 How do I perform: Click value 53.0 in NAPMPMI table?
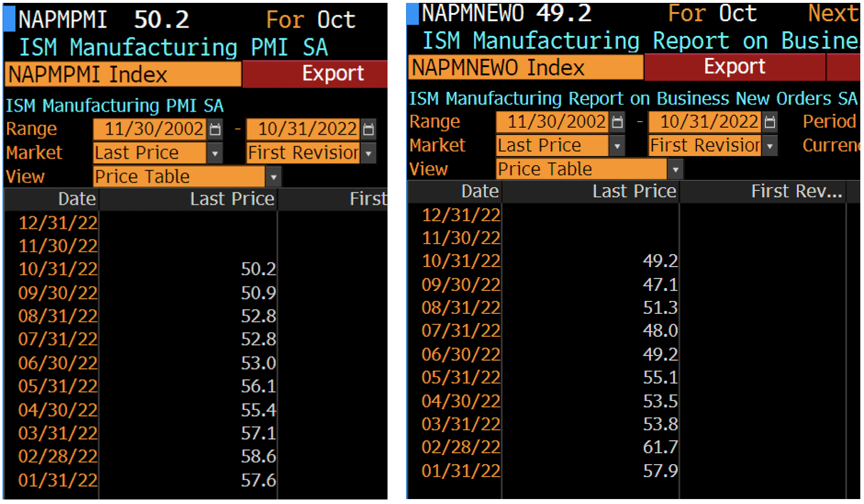click(x=258, y=364)
